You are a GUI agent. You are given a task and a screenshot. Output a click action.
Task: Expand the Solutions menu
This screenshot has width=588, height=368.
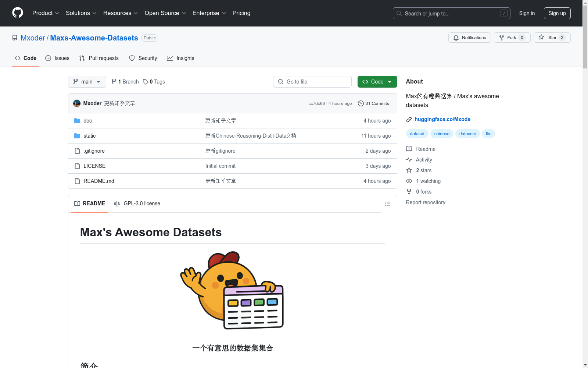[x=81, y=13]
